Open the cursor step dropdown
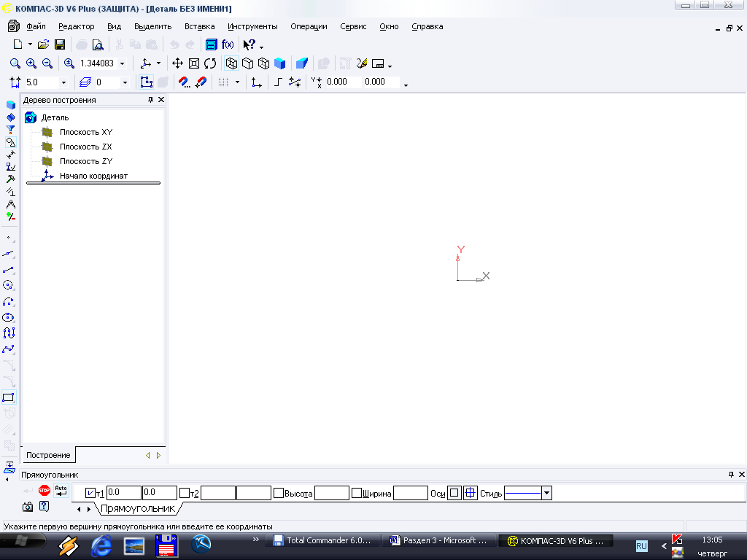Image resolution: width=747 pixels, height=560 pixels. 63,82
